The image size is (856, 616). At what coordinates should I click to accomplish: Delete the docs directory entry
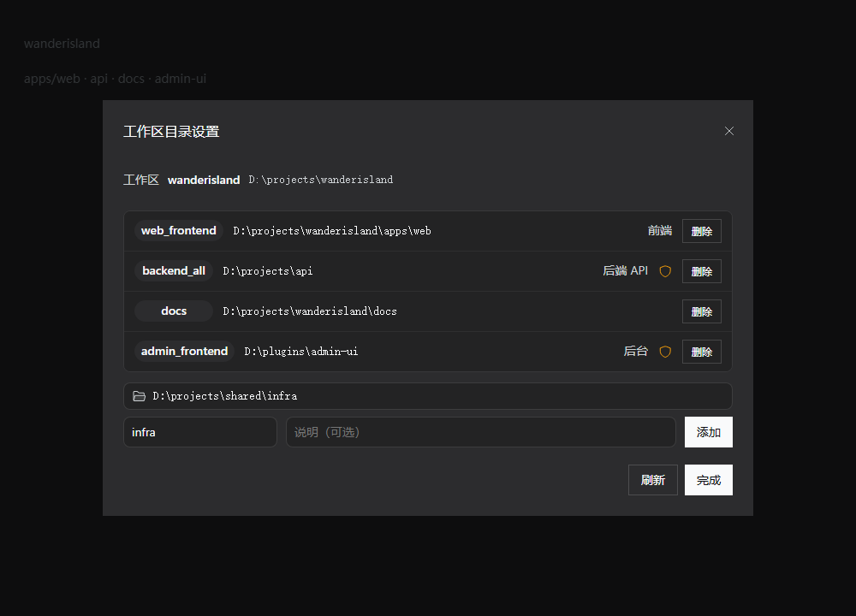702,311
